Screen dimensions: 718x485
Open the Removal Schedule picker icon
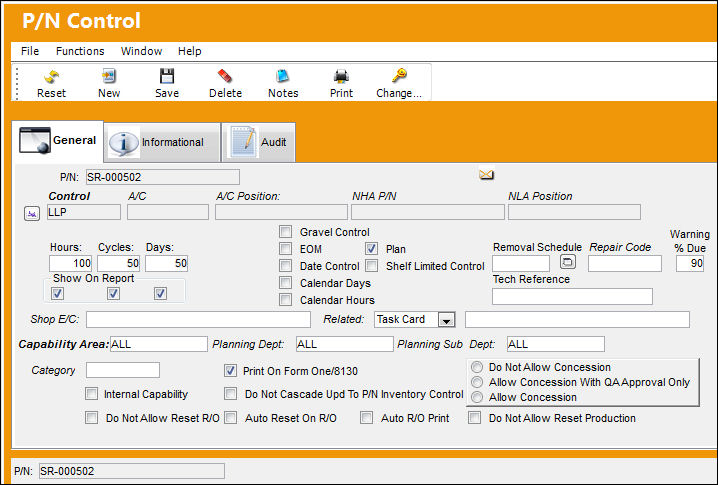click(567, 262)
